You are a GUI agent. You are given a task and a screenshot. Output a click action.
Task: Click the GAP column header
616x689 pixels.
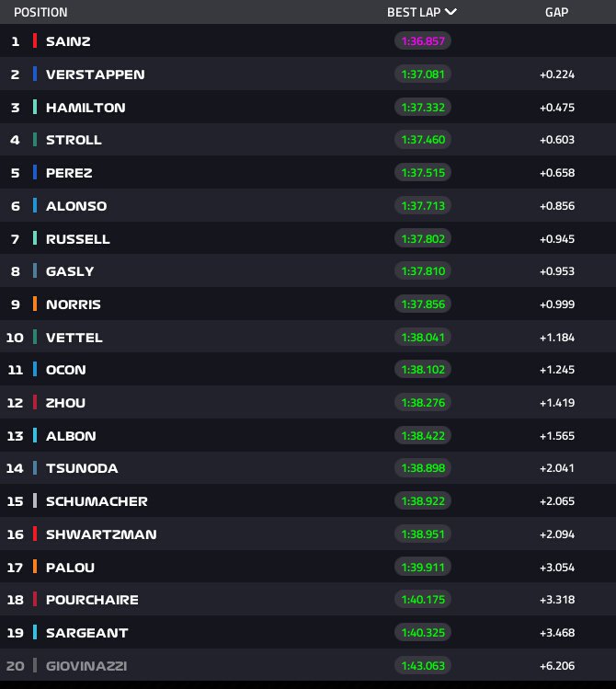(556, 12)
